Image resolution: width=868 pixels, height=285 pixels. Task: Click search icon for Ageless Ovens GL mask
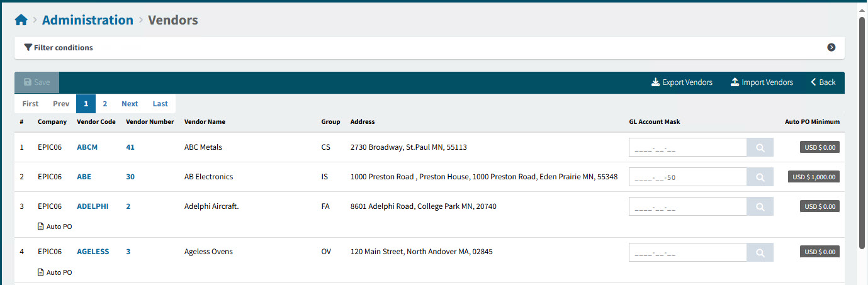point(760,252)
